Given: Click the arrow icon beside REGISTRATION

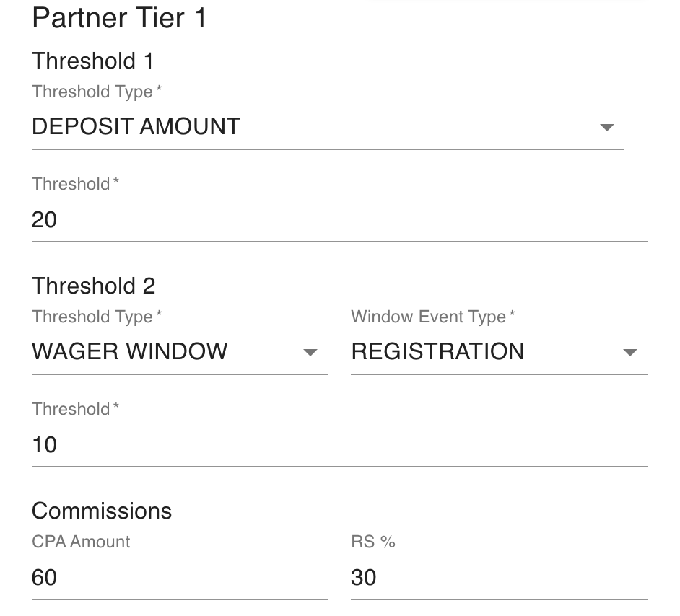Looking at the screenshot, I should (629, 353).
